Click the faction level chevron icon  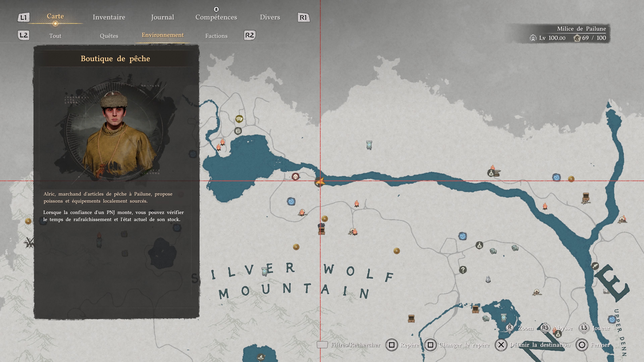coord(533,38)
